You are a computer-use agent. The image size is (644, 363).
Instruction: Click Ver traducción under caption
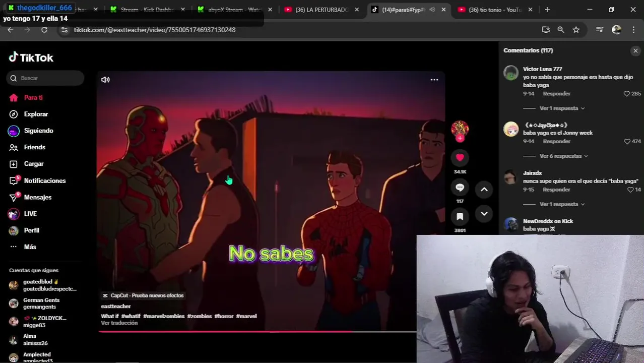[119, 323]
